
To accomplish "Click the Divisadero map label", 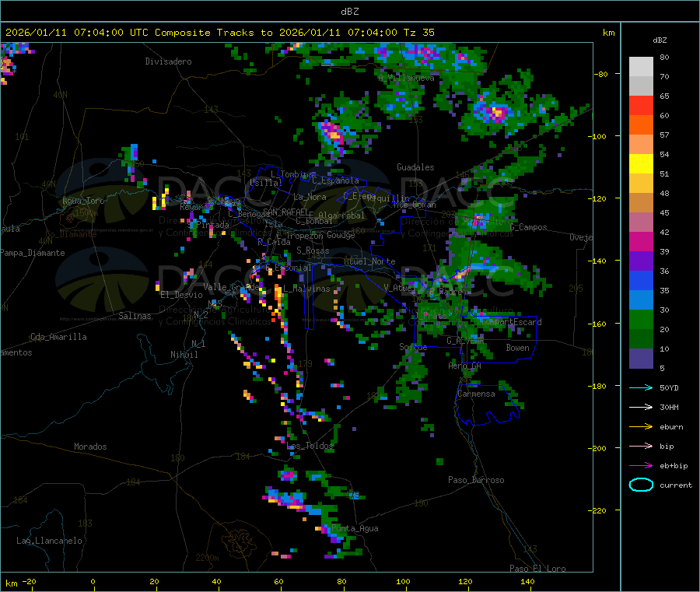I will 168,61.
